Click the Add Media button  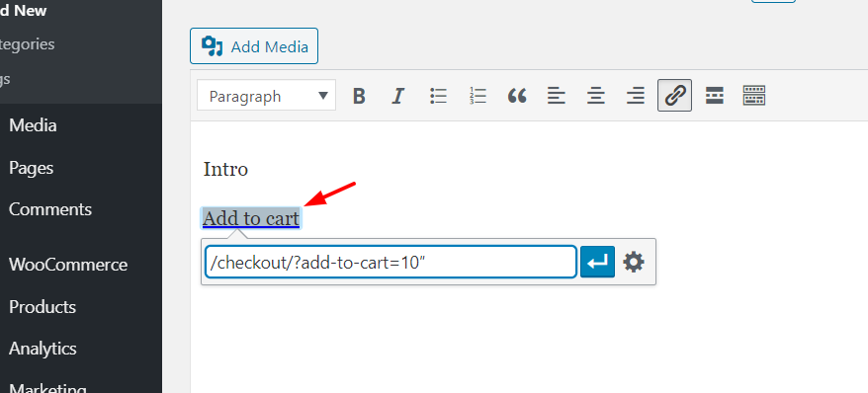tap(254, 46)
